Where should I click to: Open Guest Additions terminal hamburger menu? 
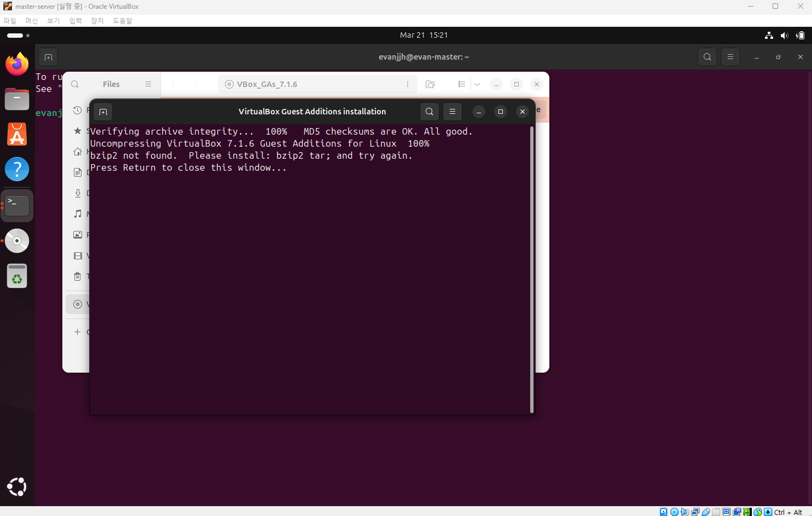[x=453, y=112]
